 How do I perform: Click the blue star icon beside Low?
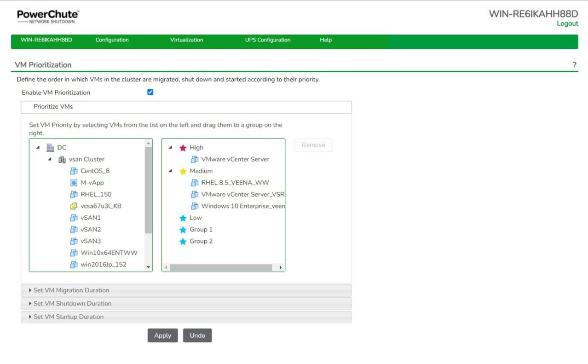[183, 218]
